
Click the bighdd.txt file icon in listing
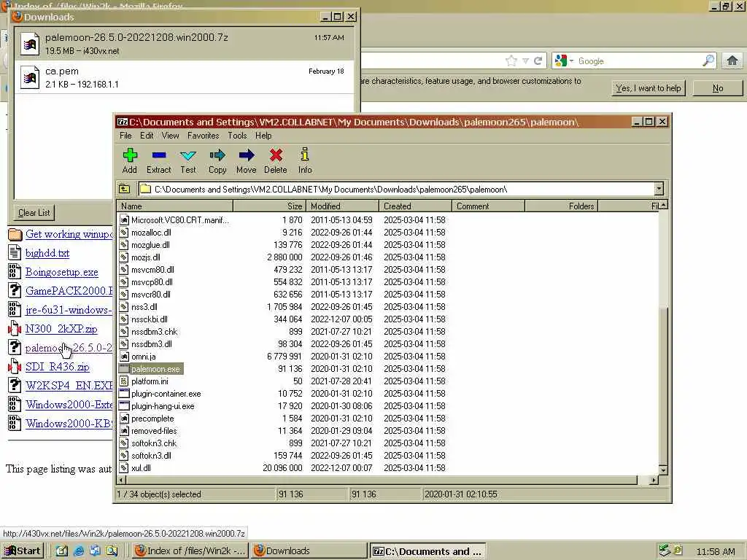[15, 253]
